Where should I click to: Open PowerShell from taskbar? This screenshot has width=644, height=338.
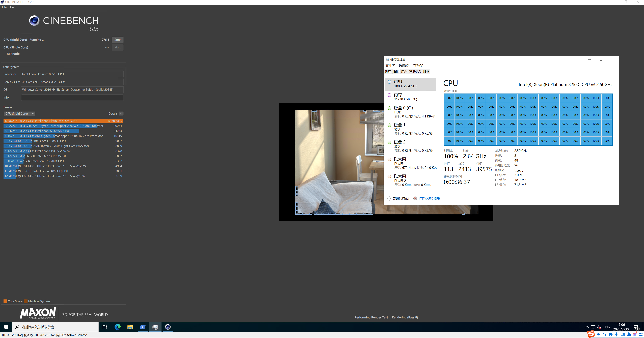143,327
